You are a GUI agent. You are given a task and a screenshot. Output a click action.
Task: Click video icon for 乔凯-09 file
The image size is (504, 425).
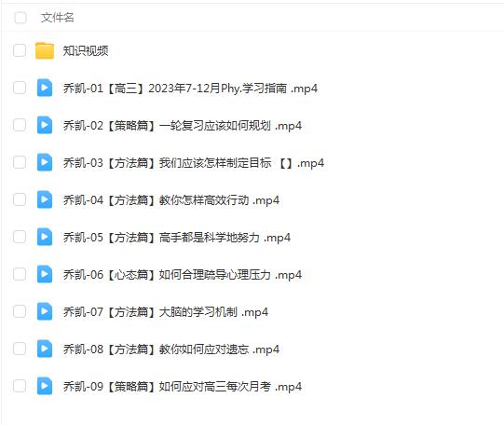[45, 386]
